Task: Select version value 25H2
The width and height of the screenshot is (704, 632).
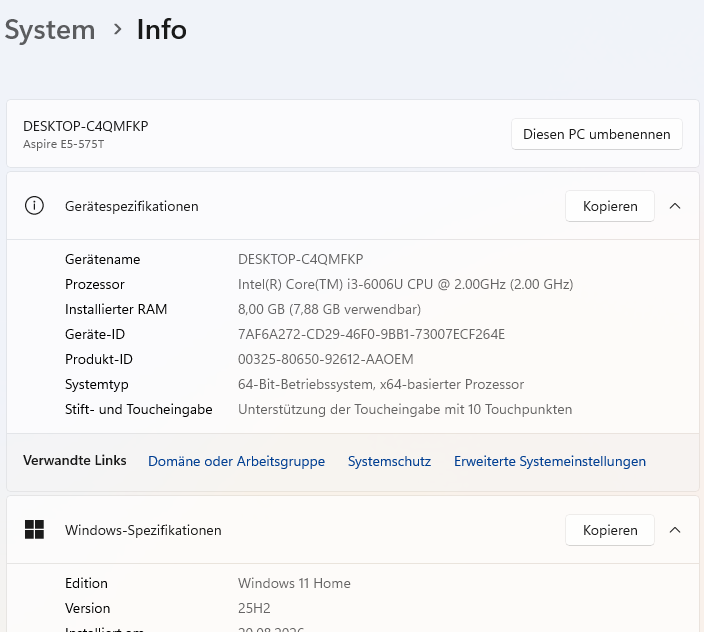Action: point(254,609)
